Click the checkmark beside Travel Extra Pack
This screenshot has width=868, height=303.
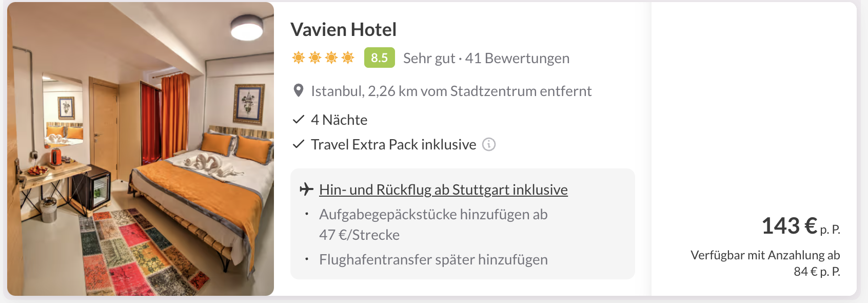(x=298, y=144)
